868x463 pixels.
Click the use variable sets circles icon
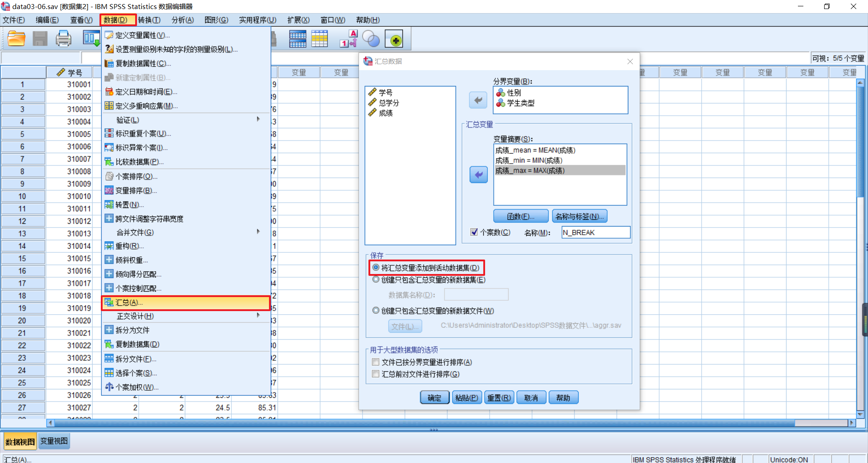(371, 39)
